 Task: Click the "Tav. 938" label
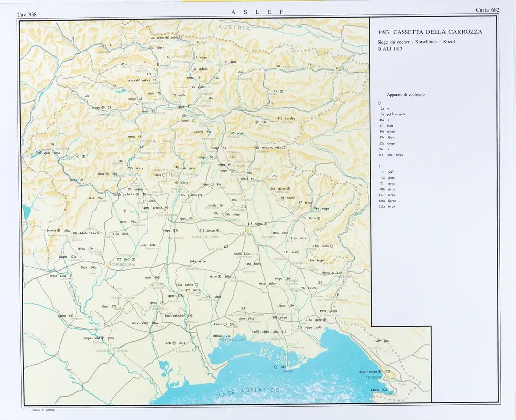point(28,15)
